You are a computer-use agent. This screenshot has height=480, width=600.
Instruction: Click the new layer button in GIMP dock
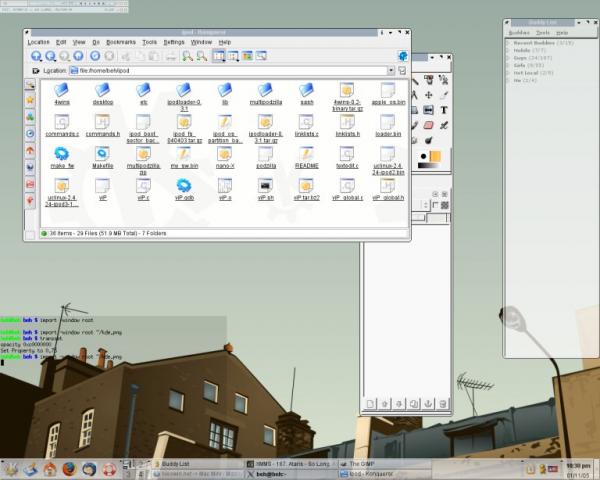[370, 404]
